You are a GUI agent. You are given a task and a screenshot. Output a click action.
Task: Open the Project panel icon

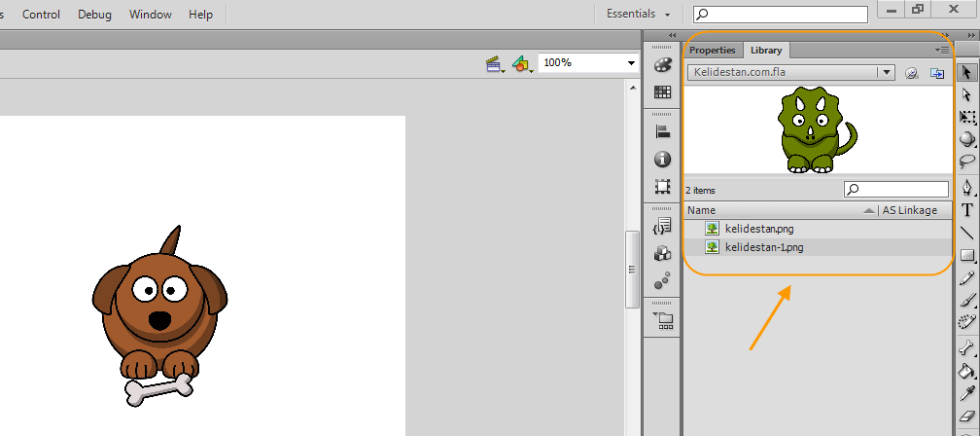point(662,320)
